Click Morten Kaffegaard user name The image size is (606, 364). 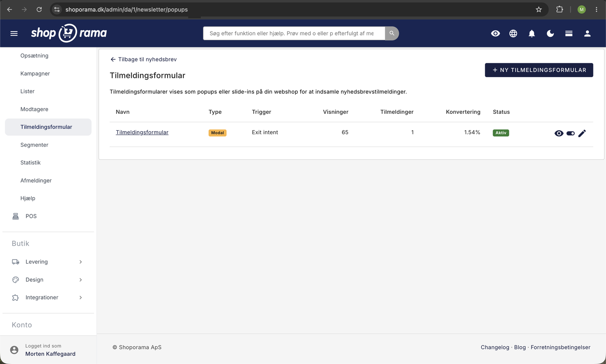(50, 354)
